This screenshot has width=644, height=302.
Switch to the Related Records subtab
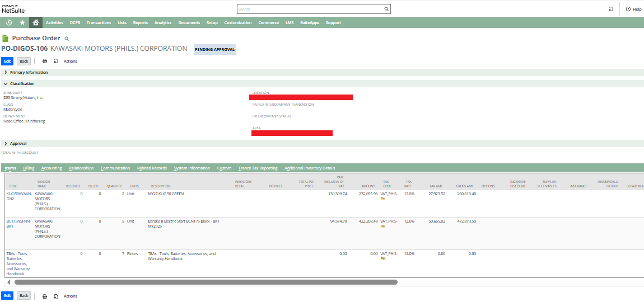[152, 168]
